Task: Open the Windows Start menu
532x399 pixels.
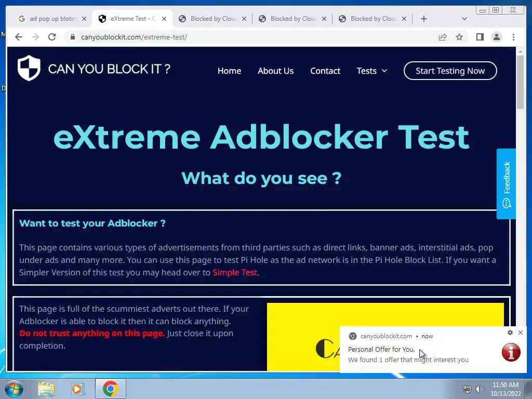Action: (x=14, y=389)
